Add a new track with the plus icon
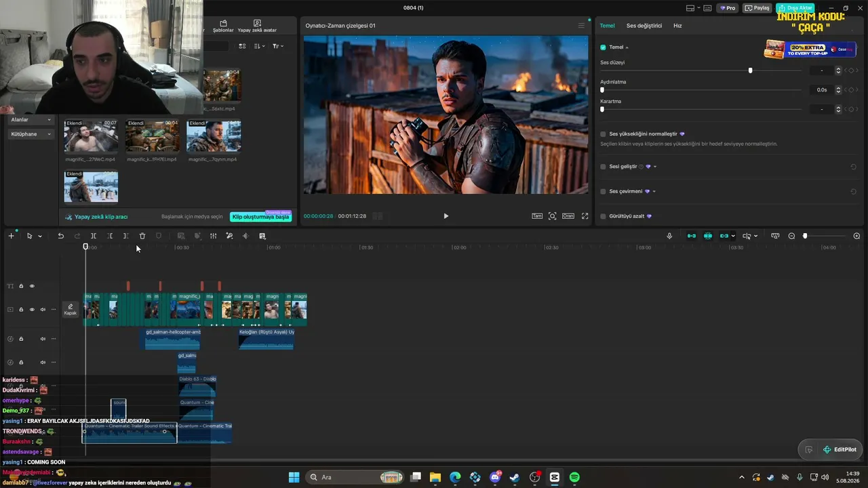Viewport: 868px width, 488px height. [x=11, y=236]
